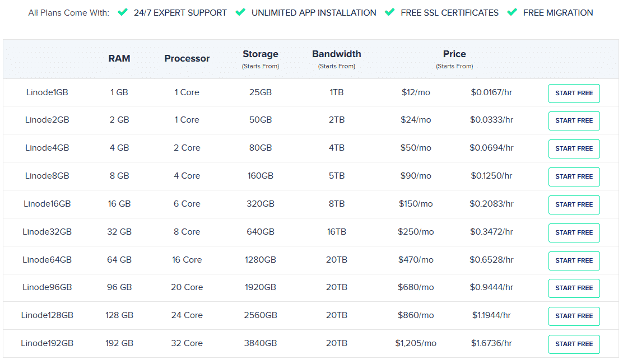Click the 16TB bandwidth cell
The height and width of the screenshot is (364, 623).
tap(337, 231)
